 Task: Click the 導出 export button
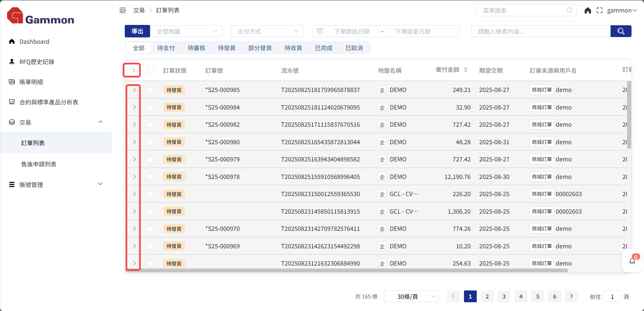(x=137, y=31)
